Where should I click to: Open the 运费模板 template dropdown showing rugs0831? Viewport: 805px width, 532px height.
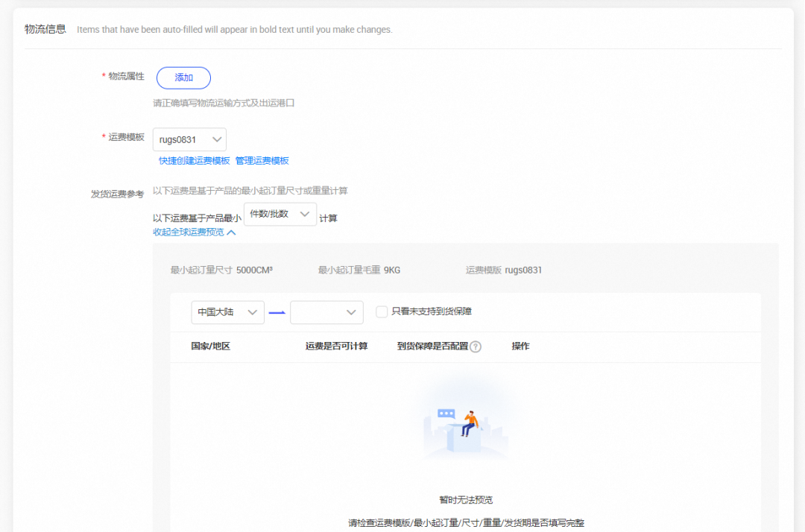189,139
